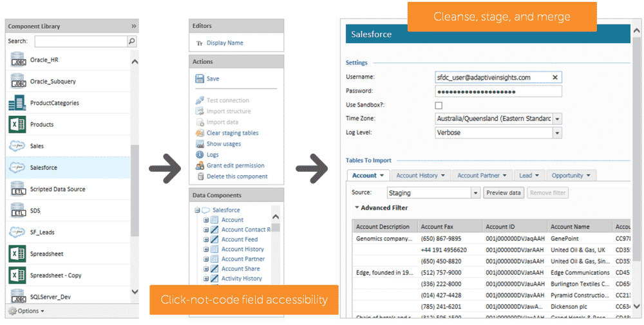
Task: Click the Grant edit permission icon
Action: pos(200,165)
